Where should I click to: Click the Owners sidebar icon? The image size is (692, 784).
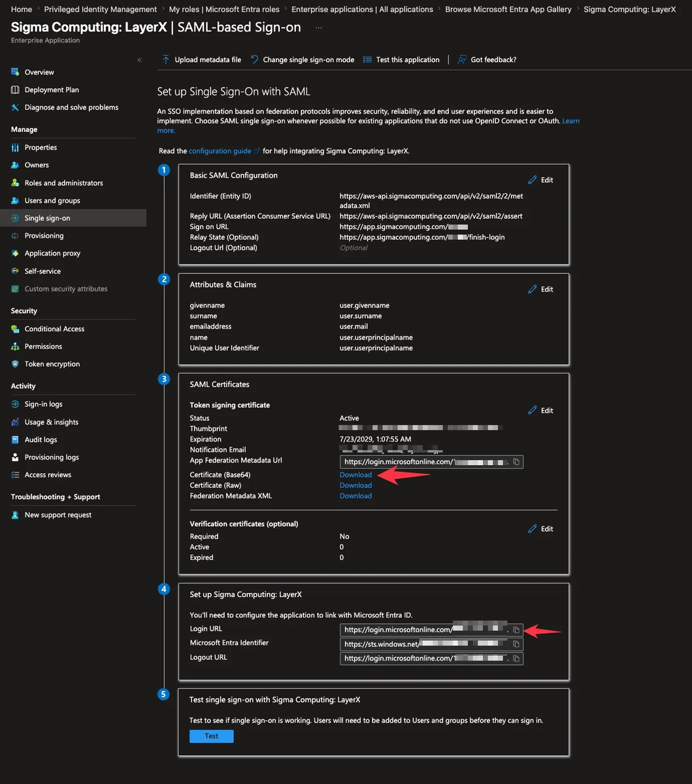click(16, 165)
